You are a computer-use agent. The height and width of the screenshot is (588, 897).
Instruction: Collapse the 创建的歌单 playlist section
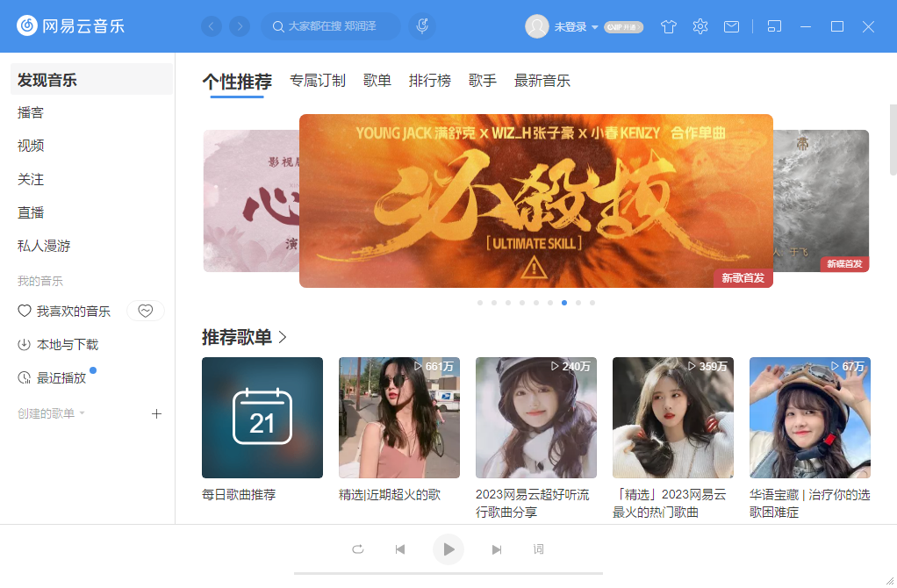[82, 413]
